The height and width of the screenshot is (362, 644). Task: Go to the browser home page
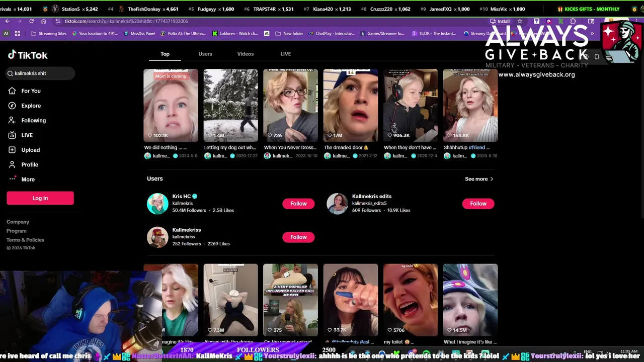click(43, 21)
